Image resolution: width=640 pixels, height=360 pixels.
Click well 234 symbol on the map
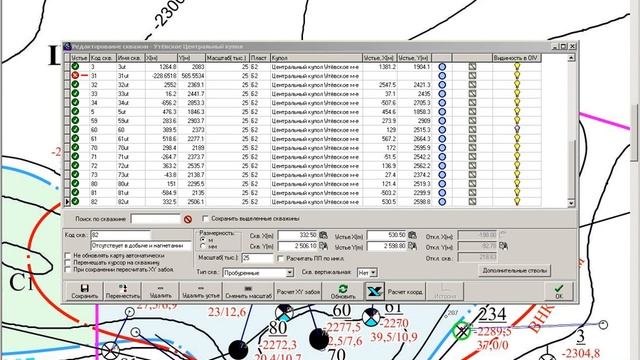(462, 331)
